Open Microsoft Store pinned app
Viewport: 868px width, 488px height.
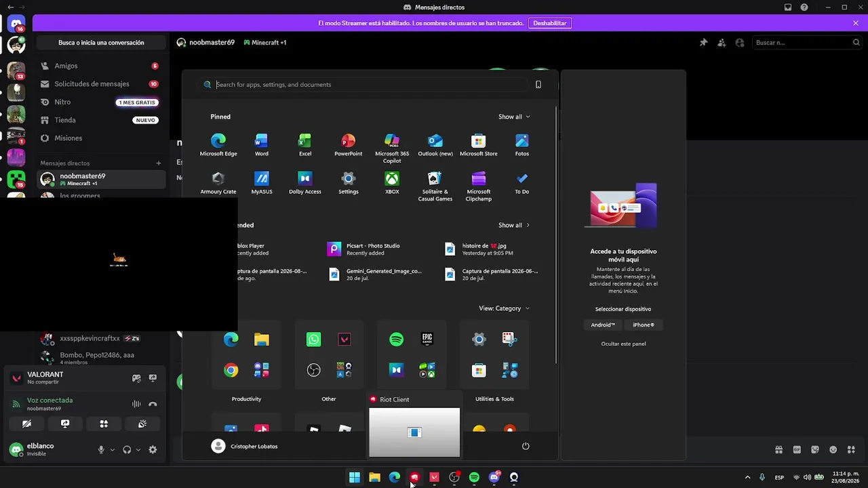click(479, 145)
